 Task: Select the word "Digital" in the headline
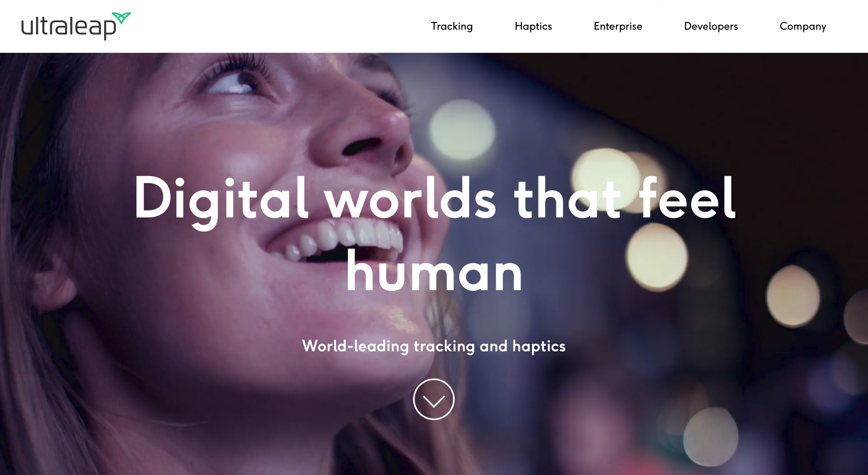point(222,202)
